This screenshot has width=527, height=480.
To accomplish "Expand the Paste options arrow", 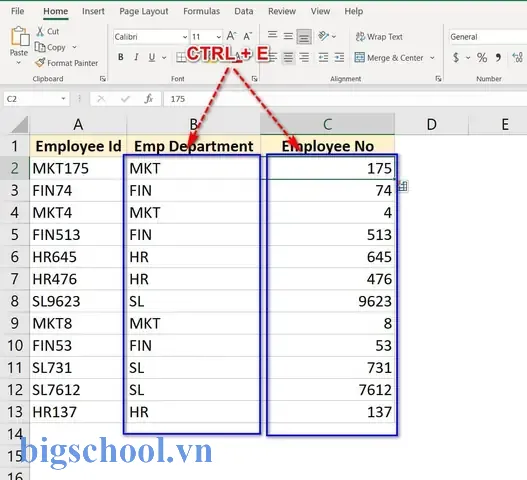I will coord(19,63).
